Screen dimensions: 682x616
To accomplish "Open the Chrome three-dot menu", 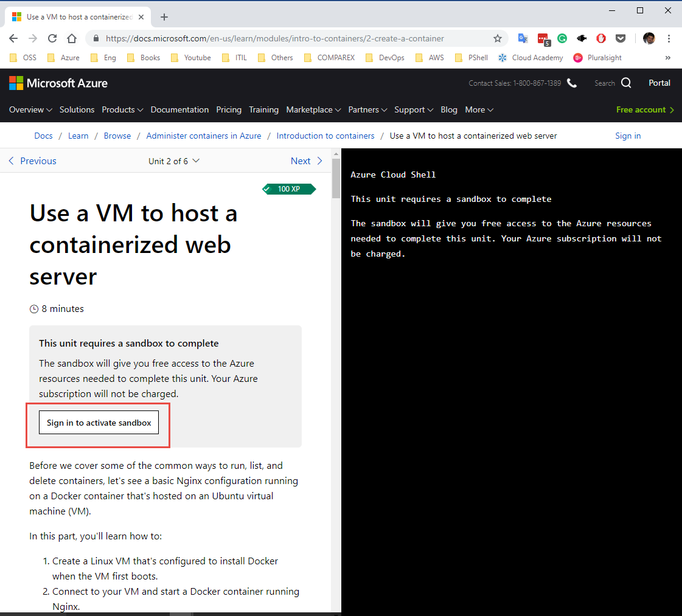I will coord(669,38).
